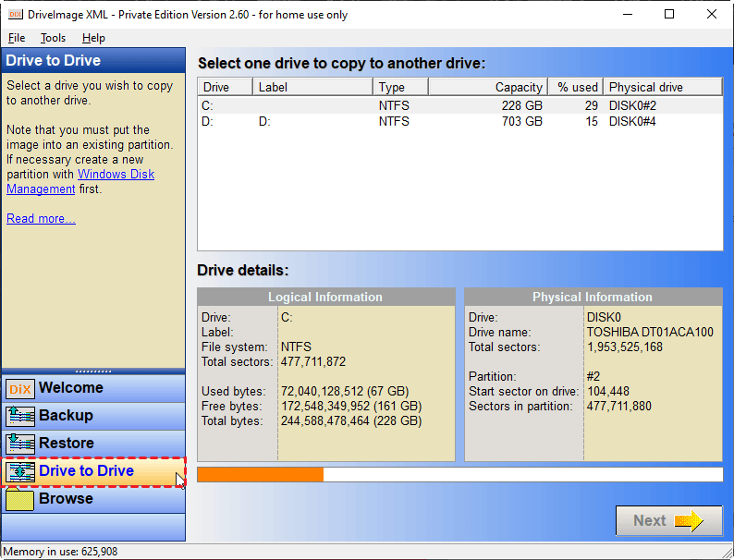The image size is (734, 560).
Task: Click the Backup icon in sidebar
Action: click(19, 417)
